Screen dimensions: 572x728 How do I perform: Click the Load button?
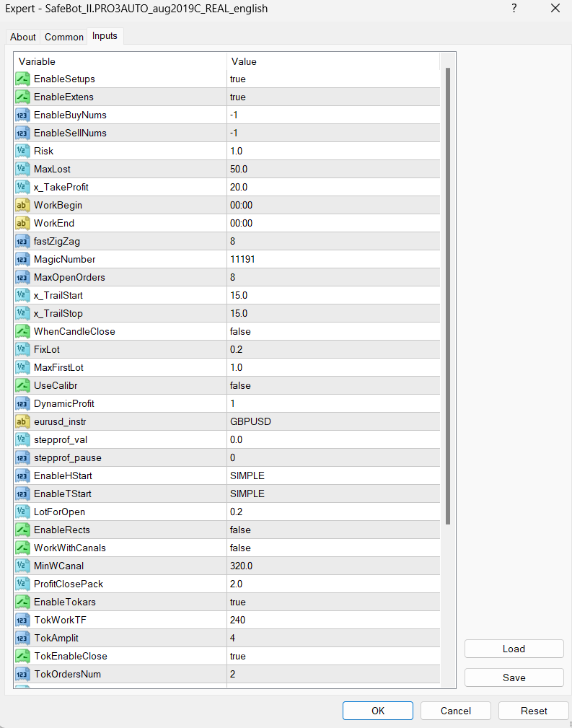514,649
